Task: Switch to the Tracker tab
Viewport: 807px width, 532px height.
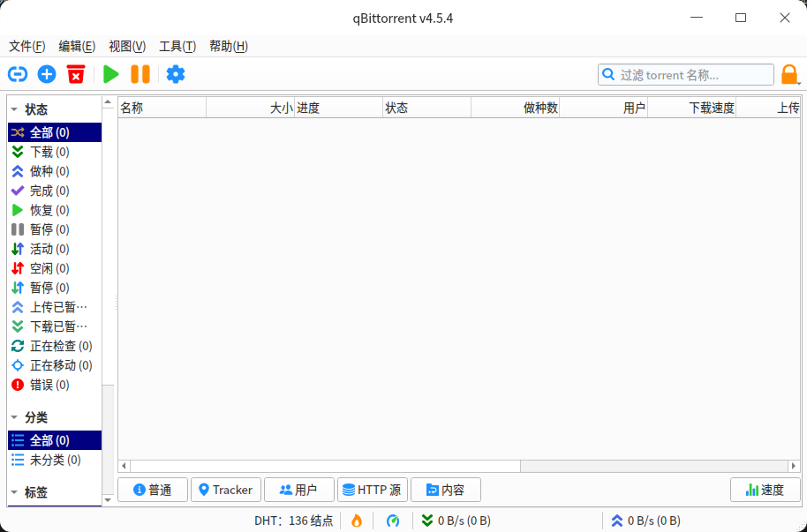Action: click(x=226, y=490)
